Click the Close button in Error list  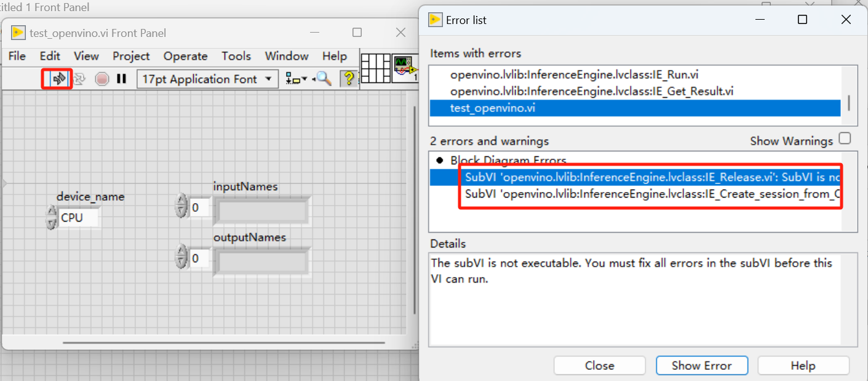click(x=599, y=366)
